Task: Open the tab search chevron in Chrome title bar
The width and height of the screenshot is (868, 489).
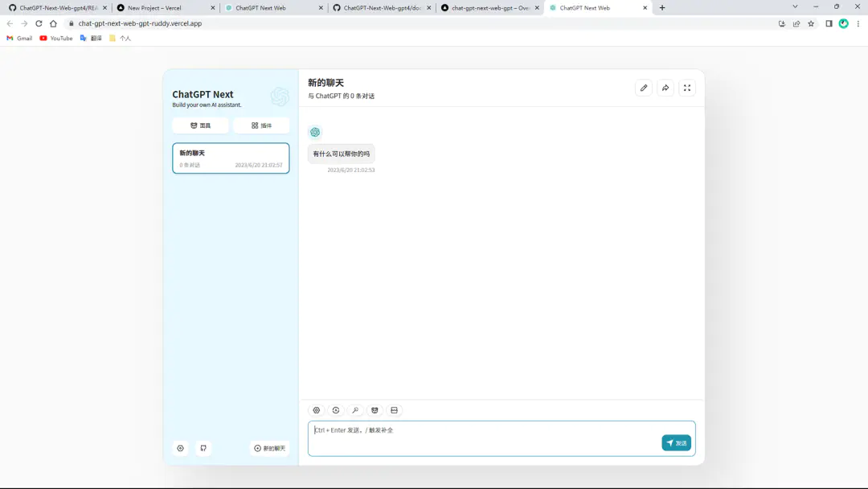Action: point(795,6)
